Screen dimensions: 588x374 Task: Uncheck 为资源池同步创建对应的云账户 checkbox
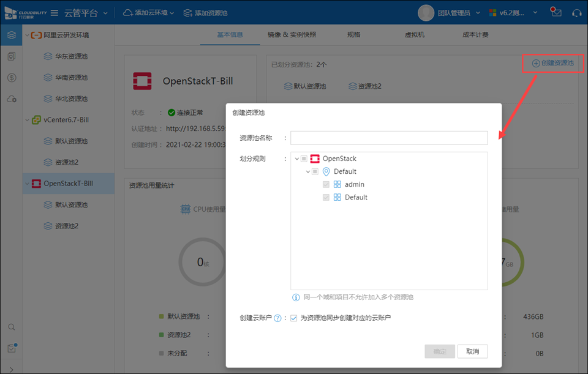[x=294, y=318]
